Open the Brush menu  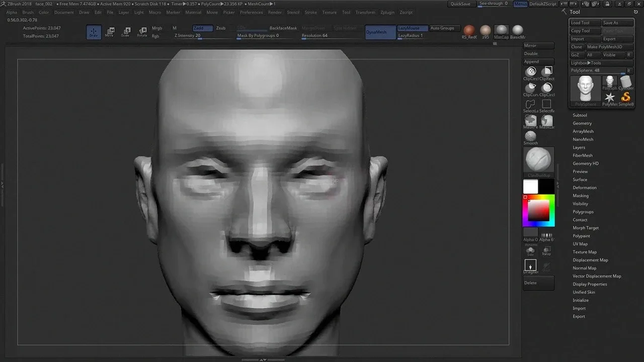pyautogui.click(x=28, y=12)
